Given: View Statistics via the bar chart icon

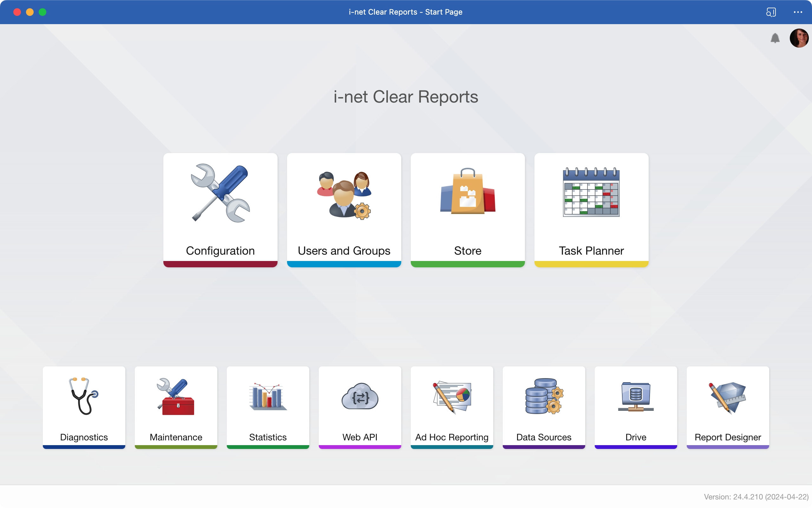Looking at the screenshot, I should click(x=268, y=397).
